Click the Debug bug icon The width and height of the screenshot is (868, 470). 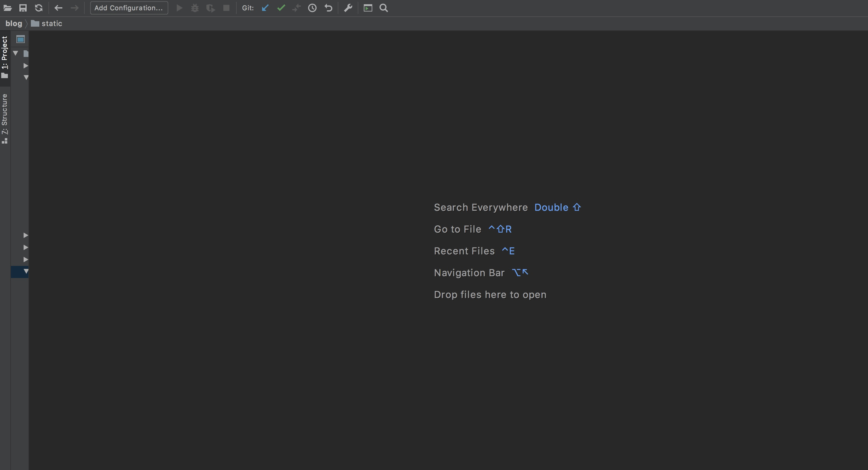click(195, 8)
